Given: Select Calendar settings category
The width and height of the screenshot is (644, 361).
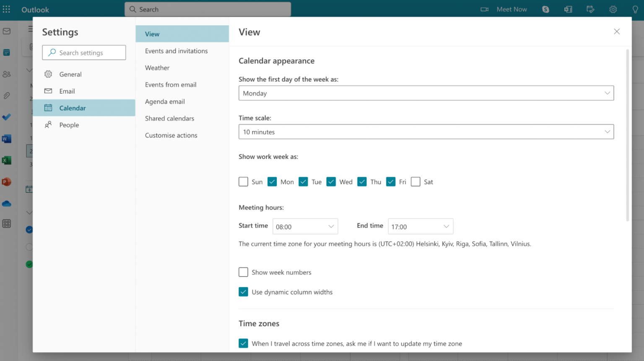Looking at the screenshot, I should click(x=84, y=108).
